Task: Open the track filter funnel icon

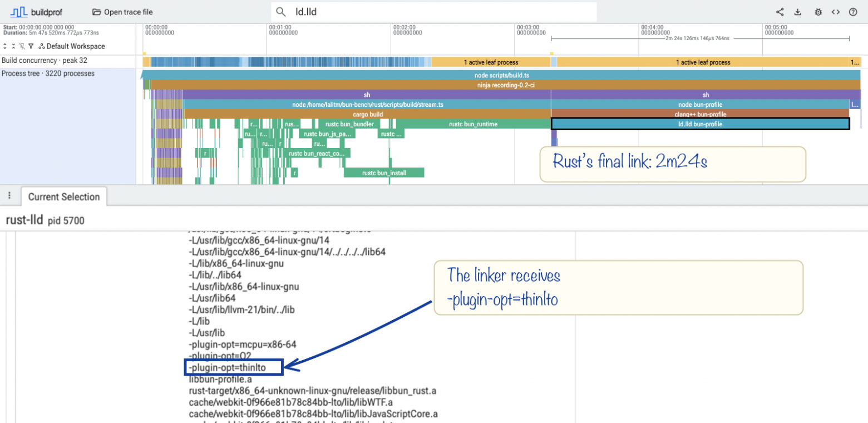Action: (31, 46)
